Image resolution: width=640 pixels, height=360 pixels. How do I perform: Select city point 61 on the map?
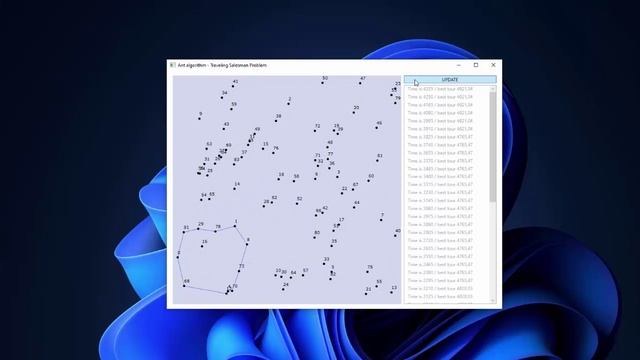click(378, 160)
